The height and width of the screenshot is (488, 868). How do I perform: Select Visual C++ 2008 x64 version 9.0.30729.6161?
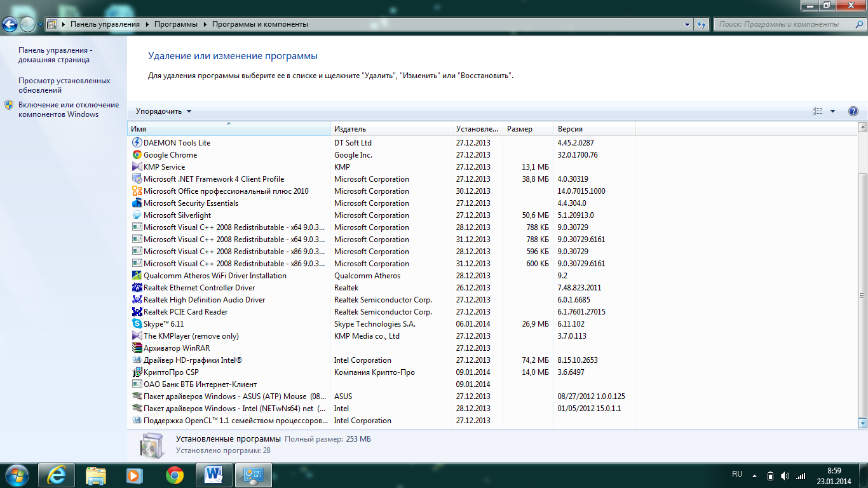381,240
